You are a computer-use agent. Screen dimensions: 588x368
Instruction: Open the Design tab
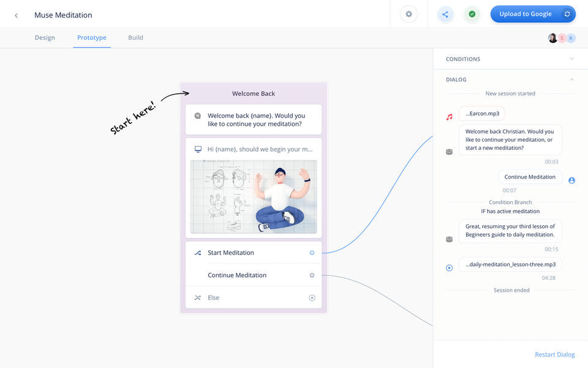coord(45,37)
